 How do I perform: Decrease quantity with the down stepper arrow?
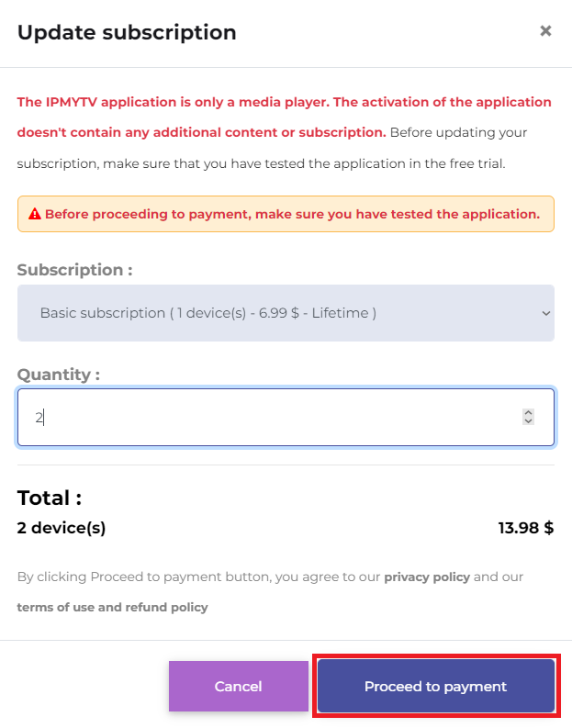click(x=528, y=421)
